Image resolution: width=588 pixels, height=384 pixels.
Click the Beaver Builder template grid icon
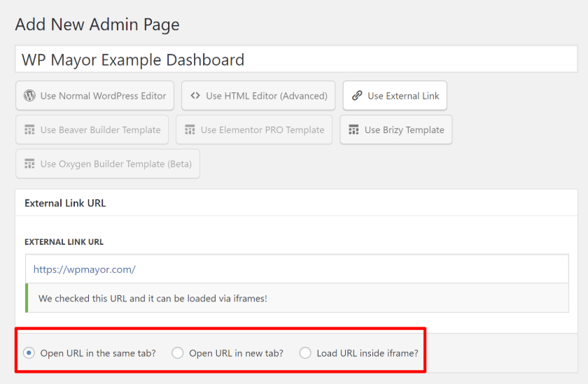(29, 129)
